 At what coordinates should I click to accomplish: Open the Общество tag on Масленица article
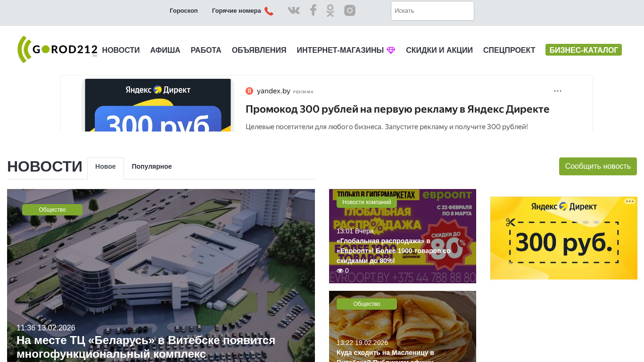367,304
